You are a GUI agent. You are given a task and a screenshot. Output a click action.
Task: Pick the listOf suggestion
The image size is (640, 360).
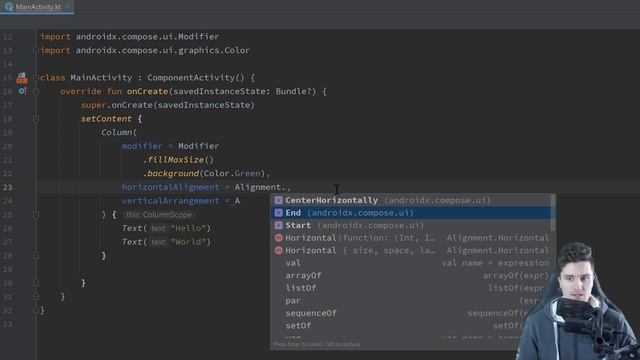coord(411,288)
